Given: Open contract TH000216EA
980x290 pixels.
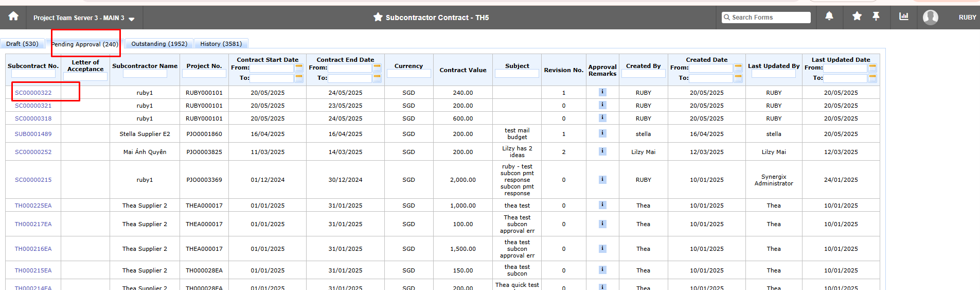Looking at the screenshot, I should (33, 249).
